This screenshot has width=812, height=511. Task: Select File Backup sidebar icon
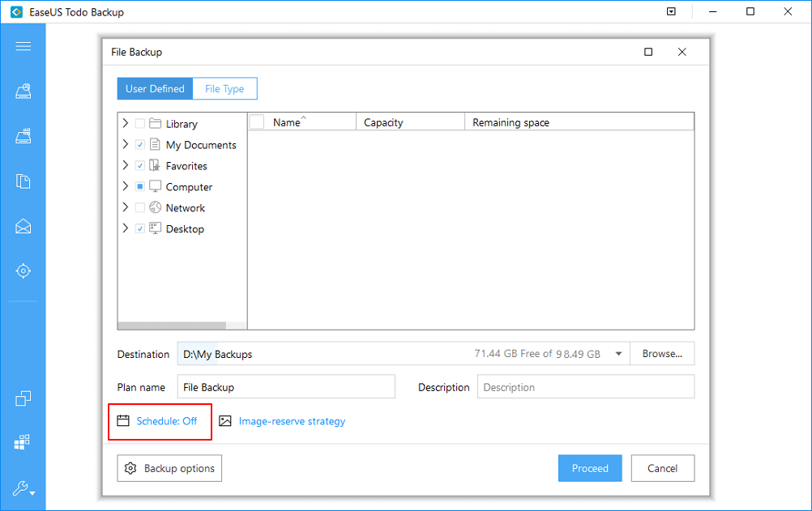click(x=24, y=181)
